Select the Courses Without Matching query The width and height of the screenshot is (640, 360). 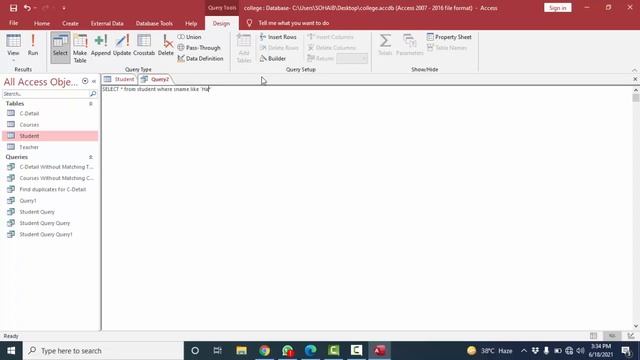[50, 178]
